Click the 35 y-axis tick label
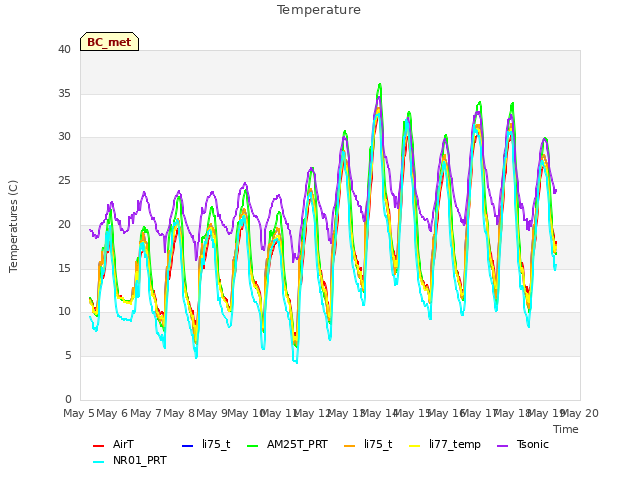 click(x=64, y=93)
